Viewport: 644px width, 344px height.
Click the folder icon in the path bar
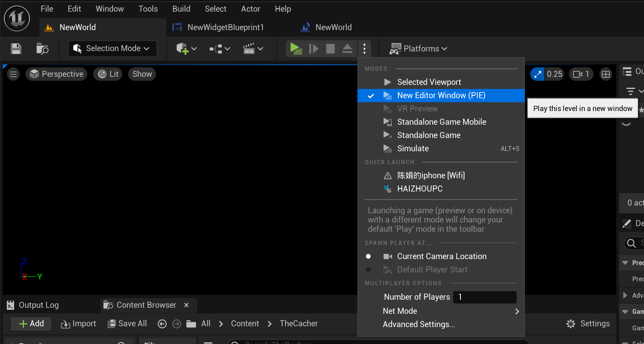point(191,324)
